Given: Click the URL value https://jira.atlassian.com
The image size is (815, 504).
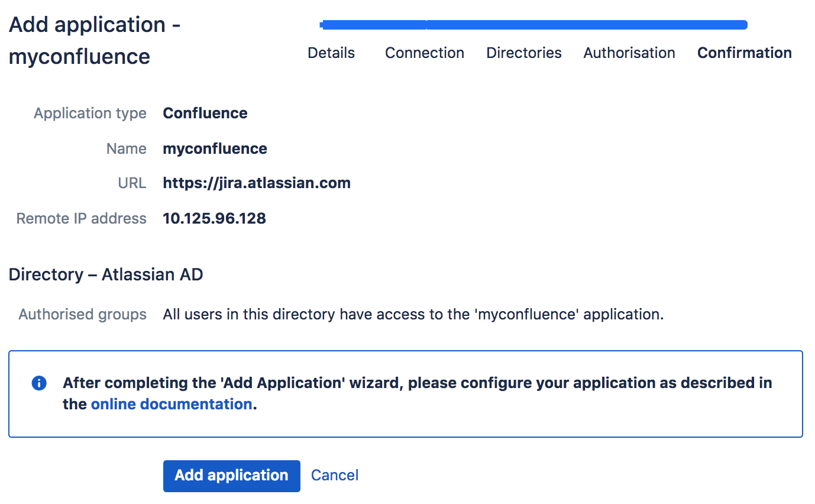Looking at the screenshot, I should (x=257, y=183).
